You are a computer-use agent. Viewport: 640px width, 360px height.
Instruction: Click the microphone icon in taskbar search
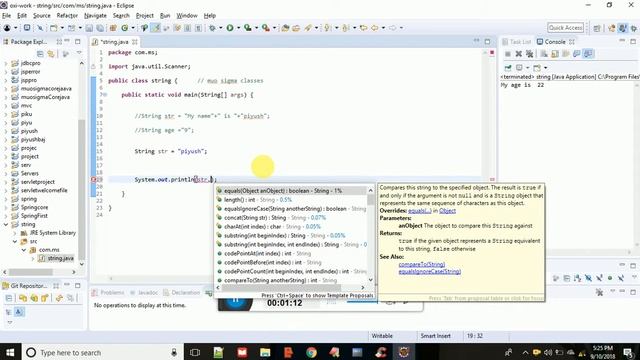pyautogui.click(x=174, y=352)
